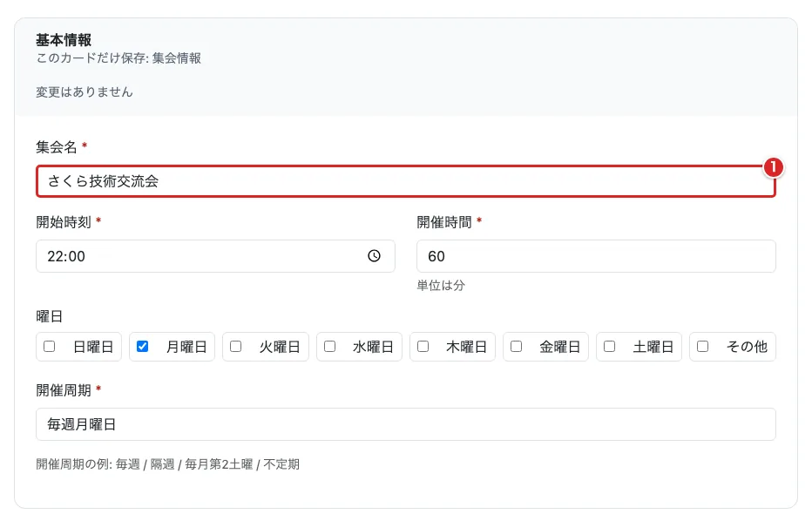
Task: Check the 火曜日 checkbox
Action: point(235,346)
